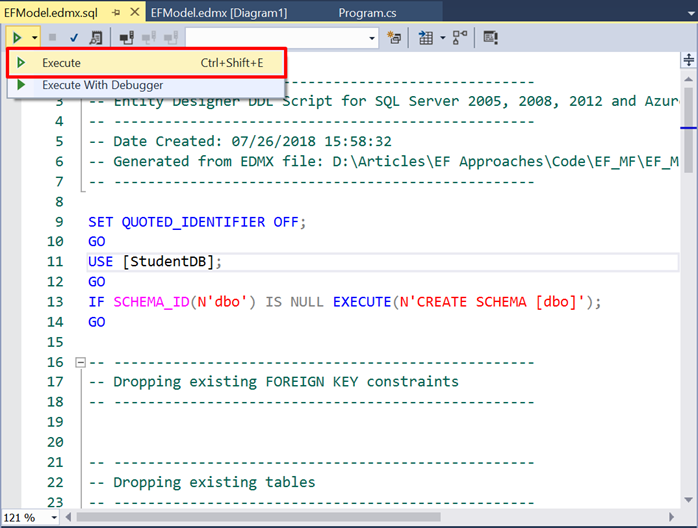698x528 pixels.
Task: Open the database selection combo box
Action: (282, 38)
